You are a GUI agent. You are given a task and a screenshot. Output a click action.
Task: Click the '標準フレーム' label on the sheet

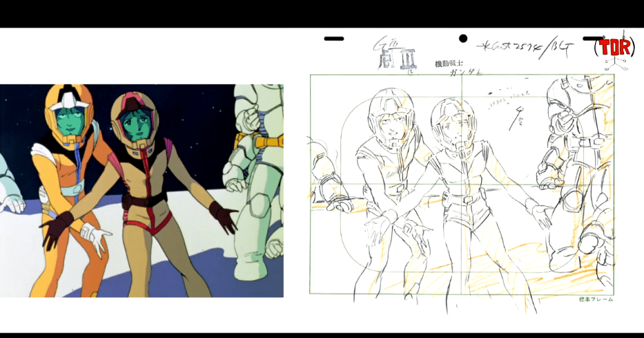596,299
